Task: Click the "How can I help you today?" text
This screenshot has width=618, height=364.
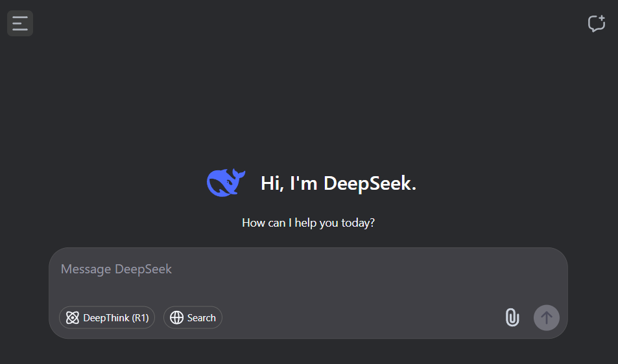Action: tap(308, 223)
